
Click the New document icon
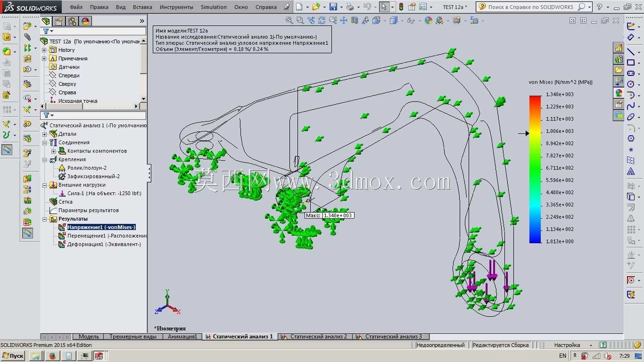299,7
